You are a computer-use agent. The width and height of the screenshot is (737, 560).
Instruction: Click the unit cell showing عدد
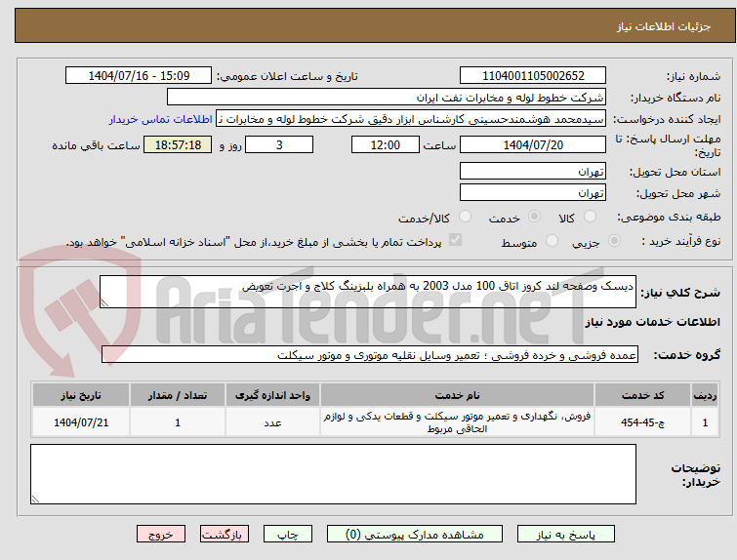click(272, 422)
